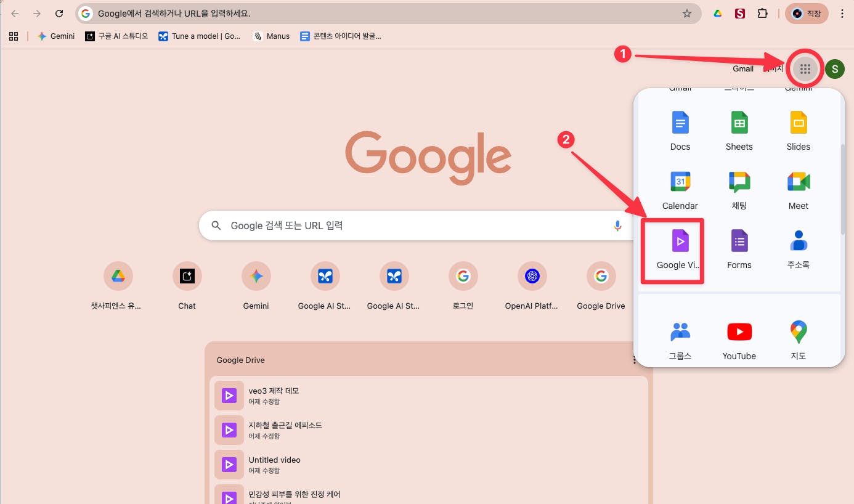
Task: Open Docs from the apps panel
Action: (680, 131)
